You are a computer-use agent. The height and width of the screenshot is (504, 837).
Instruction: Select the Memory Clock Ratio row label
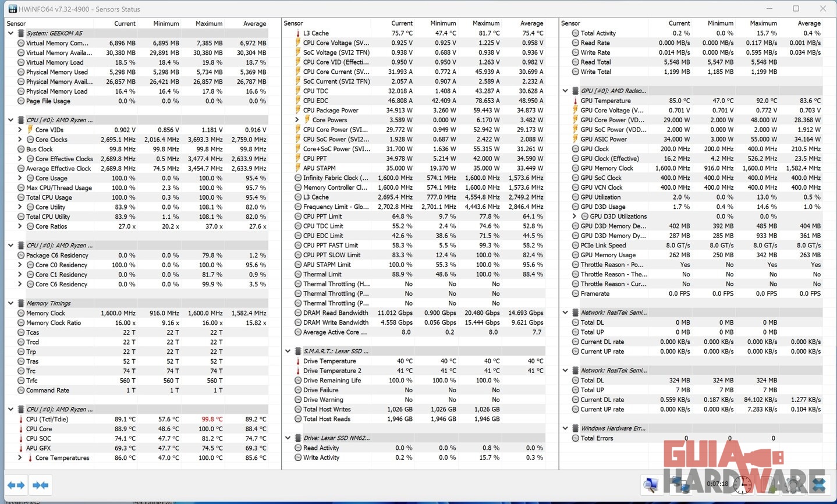pos(54,322)
